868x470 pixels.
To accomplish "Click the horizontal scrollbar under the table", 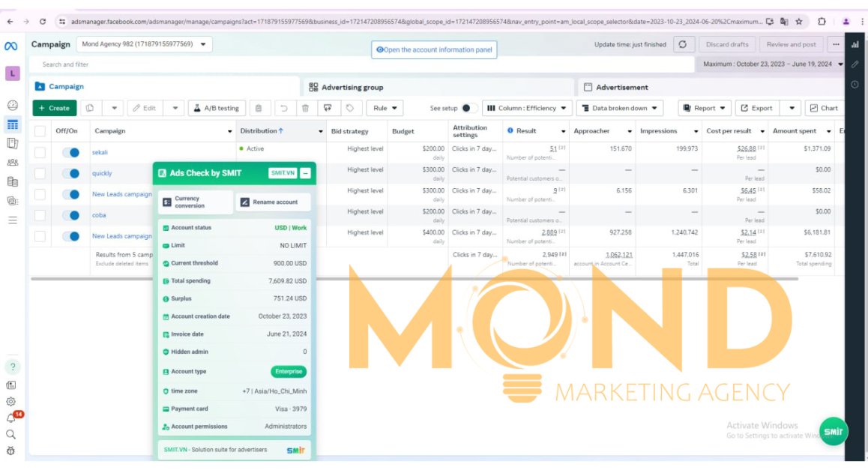I will coord(415,279).
